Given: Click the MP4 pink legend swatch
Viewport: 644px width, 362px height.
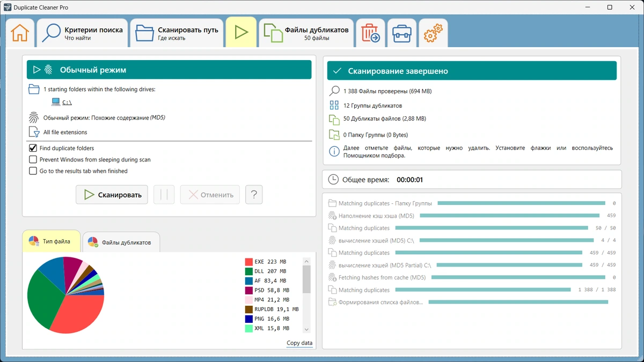Looking at the screenshot, I should click(249, 300).
